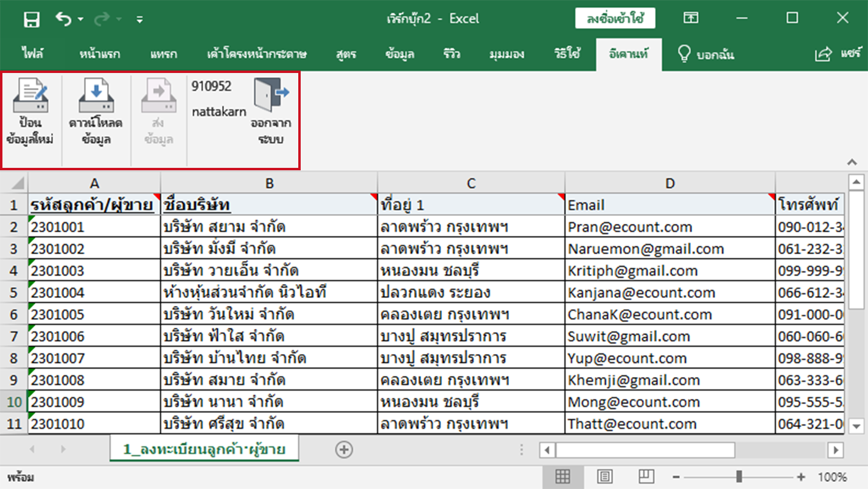This screenshot has height=489, width=868.
Task: Open Customize Quick Access Toolbar dropdown
Action: point(139,20)
